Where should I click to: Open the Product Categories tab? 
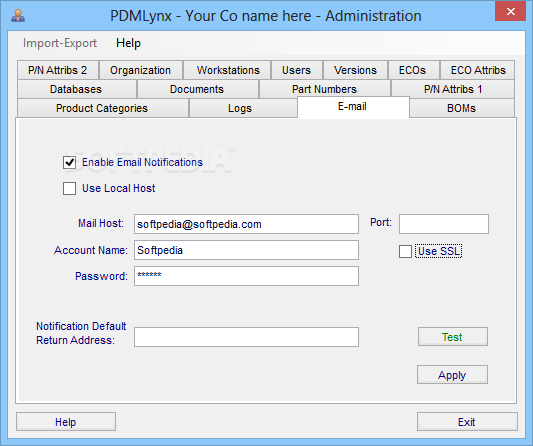pos(102,108)
